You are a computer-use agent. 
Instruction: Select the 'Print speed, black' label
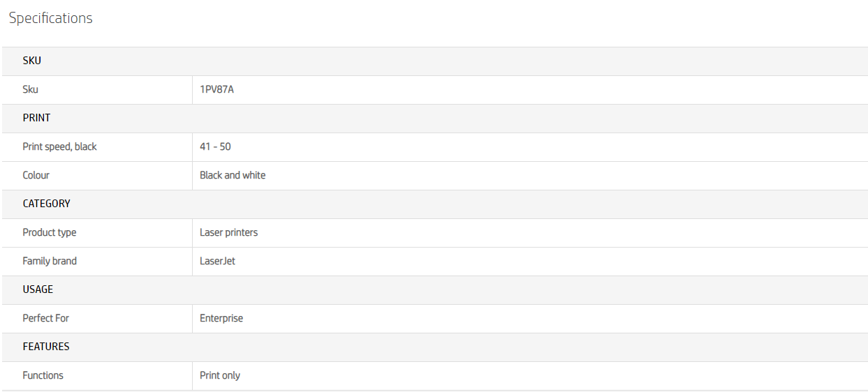point(59,146)
